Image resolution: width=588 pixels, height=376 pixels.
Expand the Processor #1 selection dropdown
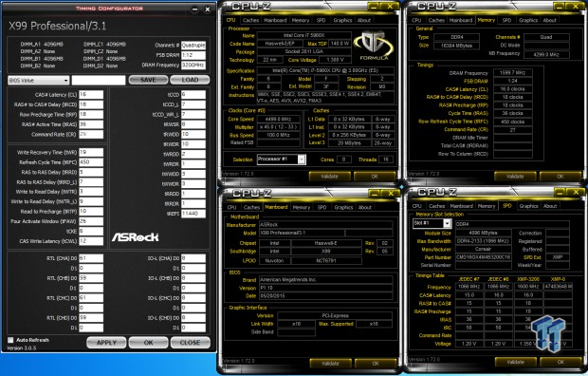pos(282,160)
